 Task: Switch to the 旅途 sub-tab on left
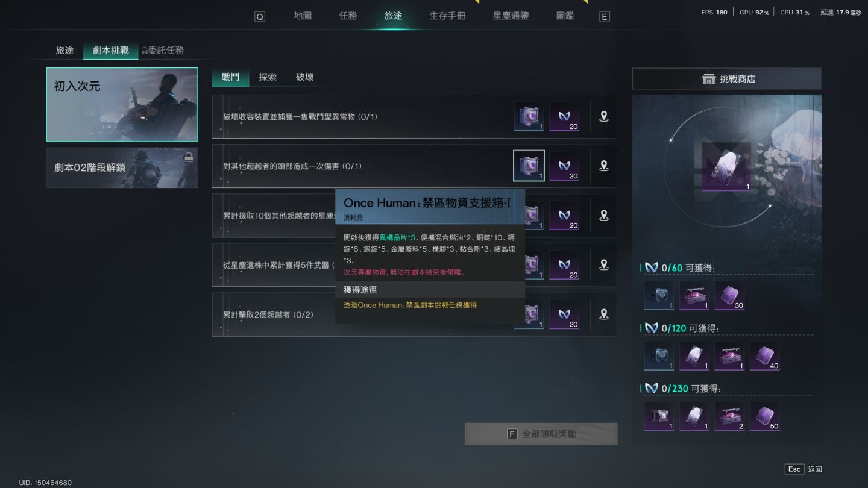64,50
